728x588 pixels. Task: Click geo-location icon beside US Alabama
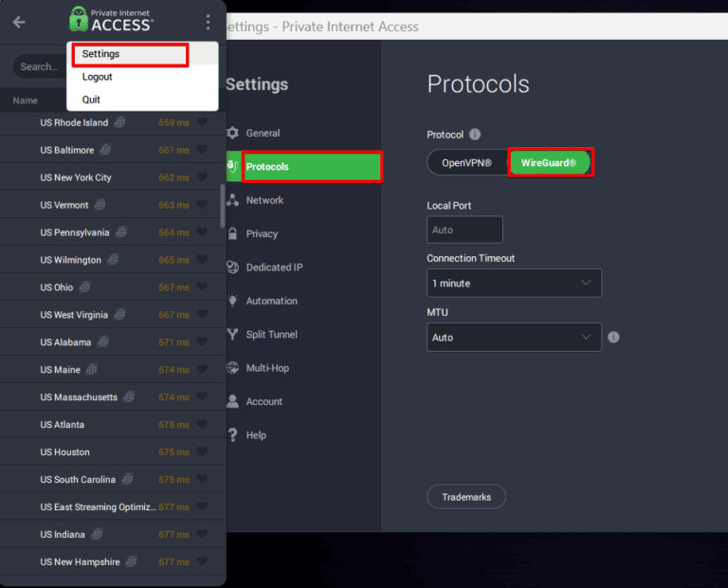(x=103, y=341)
